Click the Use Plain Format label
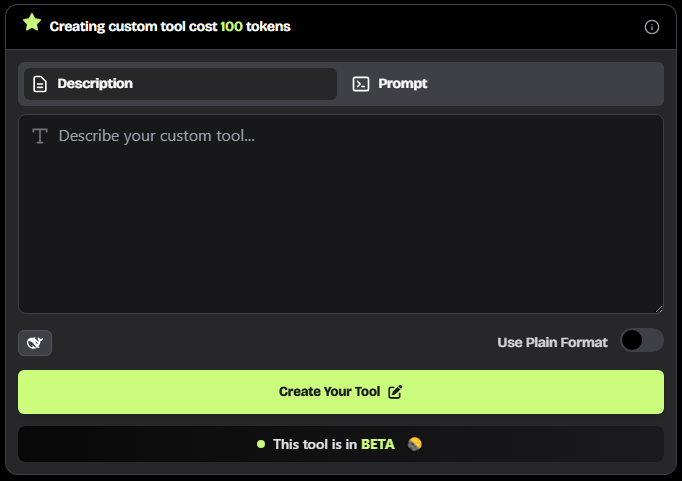Screen dimensions: 682x481 click(552, 342)
